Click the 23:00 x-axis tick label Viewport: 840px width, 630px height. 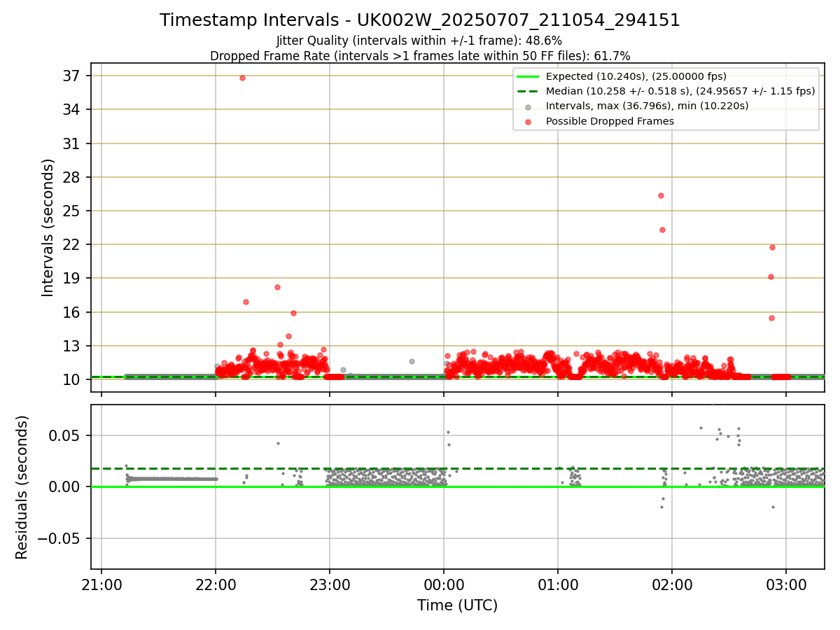coord(330,584)
